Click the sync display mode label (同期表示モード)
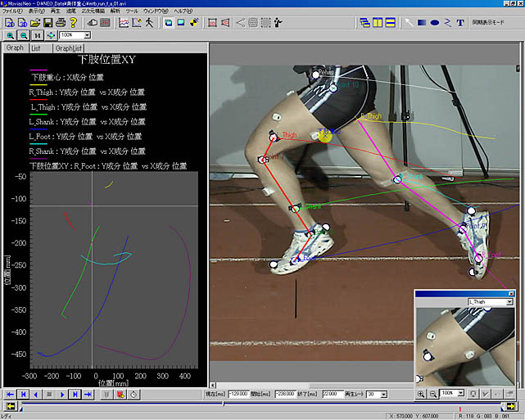525x420 pixels. pos(488,23)
